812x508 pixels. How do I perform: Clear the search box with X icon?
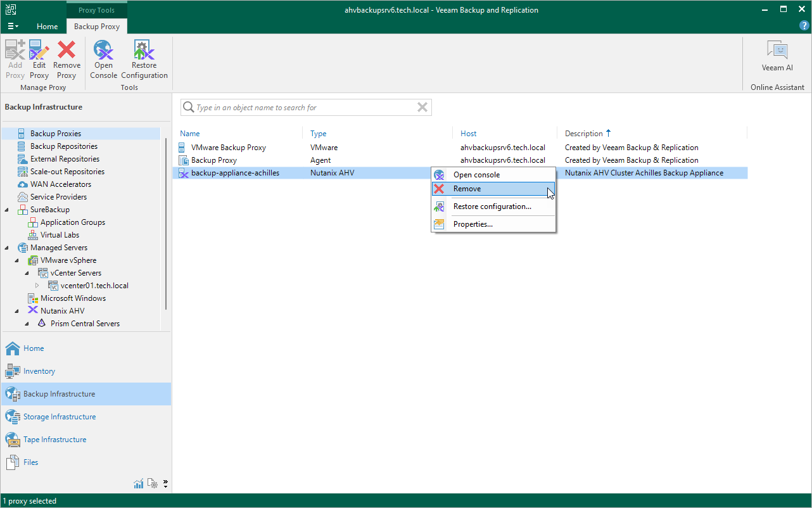click(422, 108)
